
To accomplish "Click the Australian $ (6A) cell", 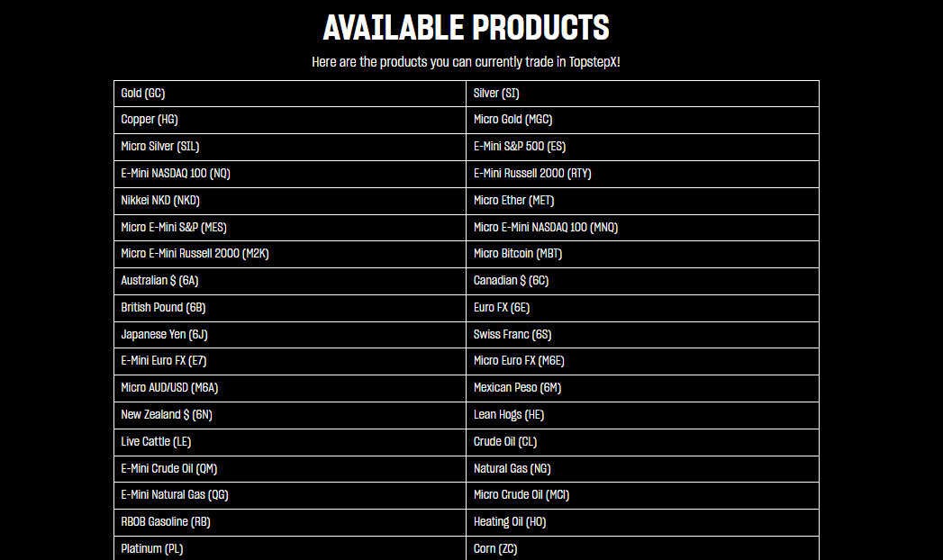I will tap(159, 281).
